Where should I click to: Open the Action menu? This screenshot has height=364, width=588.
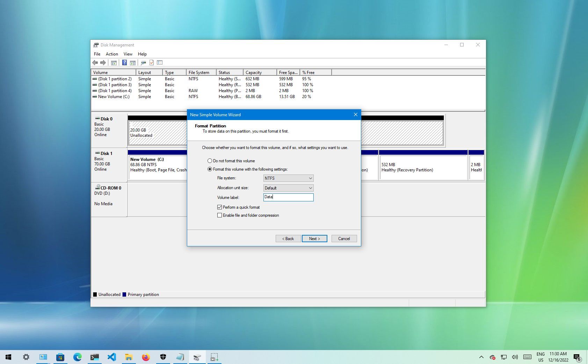coord(112,54)
